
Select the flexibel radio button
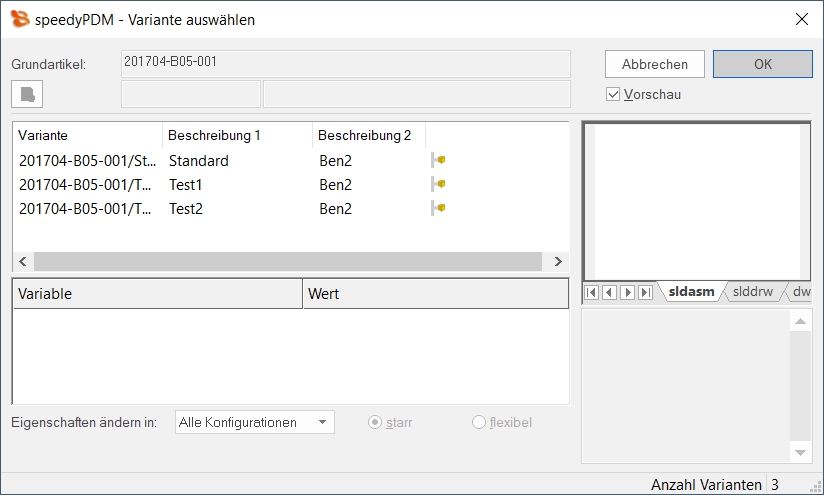(x=479, y=422)
